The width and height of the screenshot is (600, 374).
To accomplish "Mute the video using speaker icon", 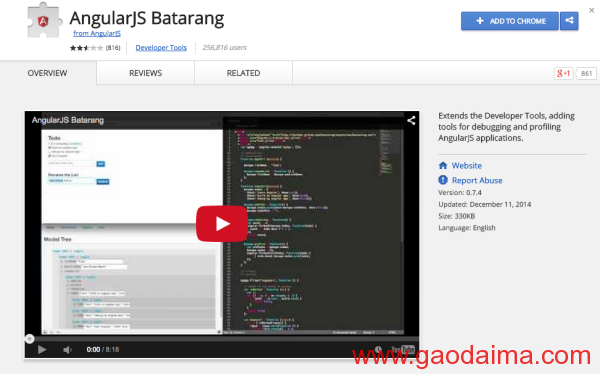I will click(x=67, y=350).
